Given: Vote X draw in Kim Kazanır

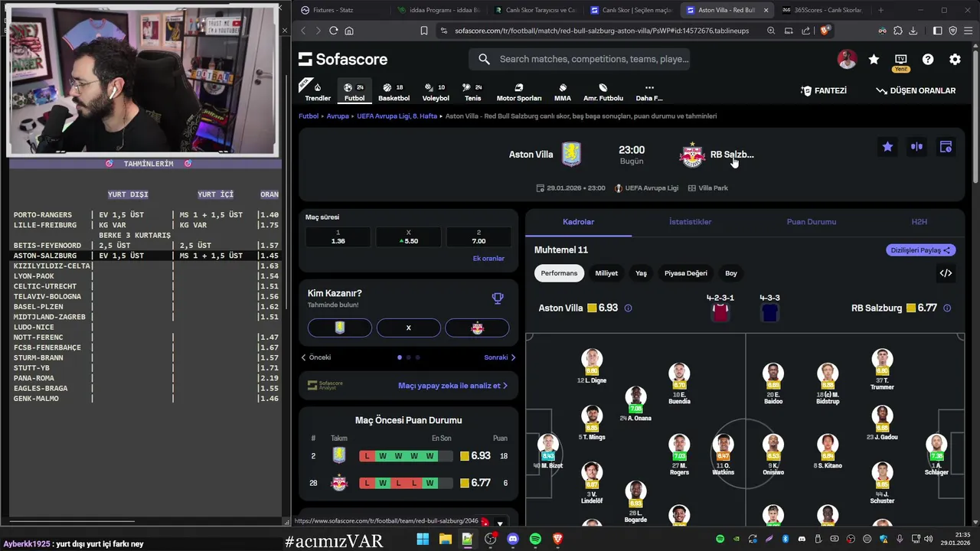Looking at the screenshot, I should tap(408, 328).
